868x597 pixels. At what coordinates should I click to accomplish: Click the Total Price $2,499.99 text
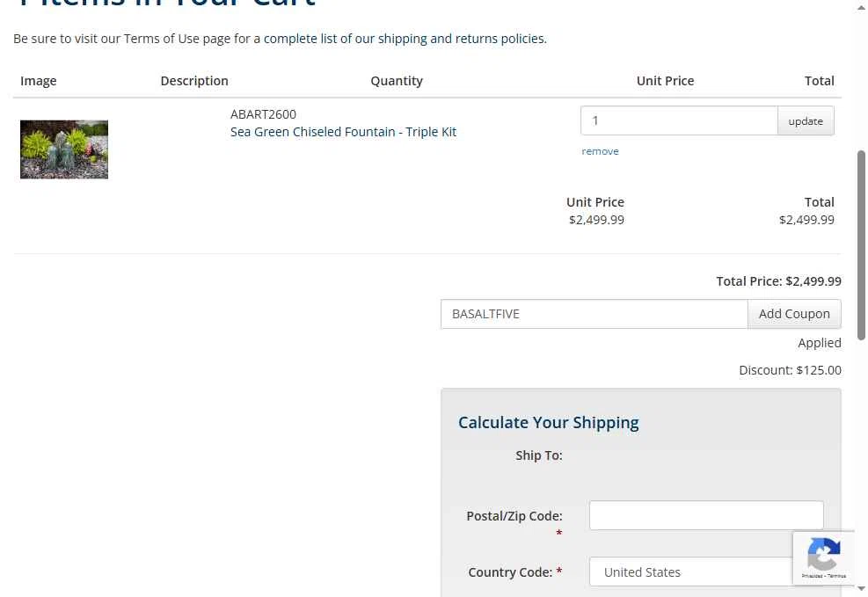(x=779, y=281)
